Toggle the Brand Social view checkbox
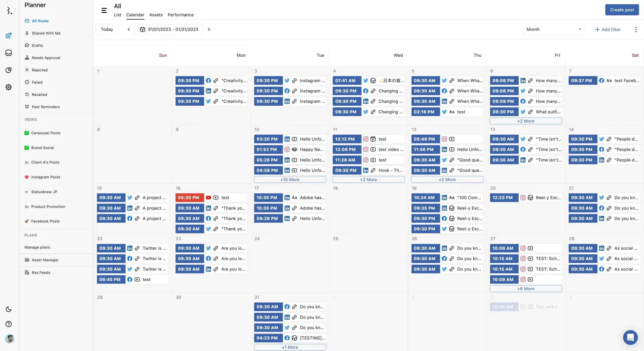Screen dimensions: 644x351 (27, 148)
